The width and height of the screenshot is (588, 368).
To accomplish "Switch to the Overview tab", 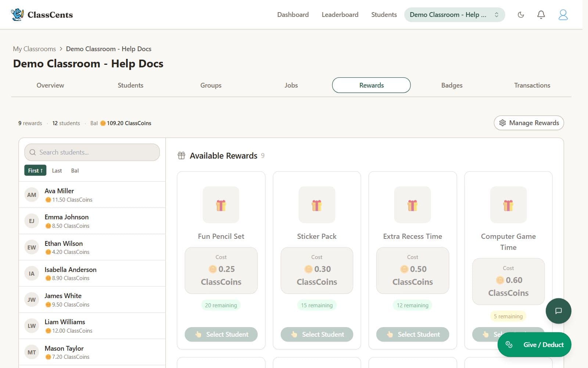I will 50,85.
